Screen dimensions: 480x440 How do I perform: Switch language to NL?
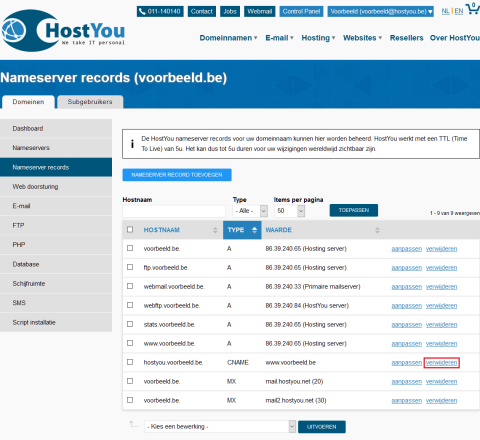(445, 11)
